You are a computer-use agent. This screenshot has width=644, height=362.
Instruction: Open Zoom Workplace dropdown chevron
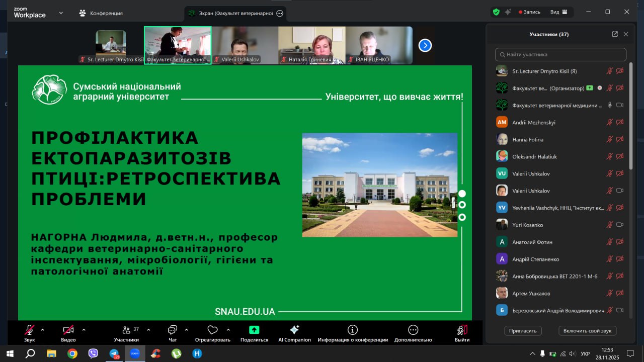pos(61,13)
